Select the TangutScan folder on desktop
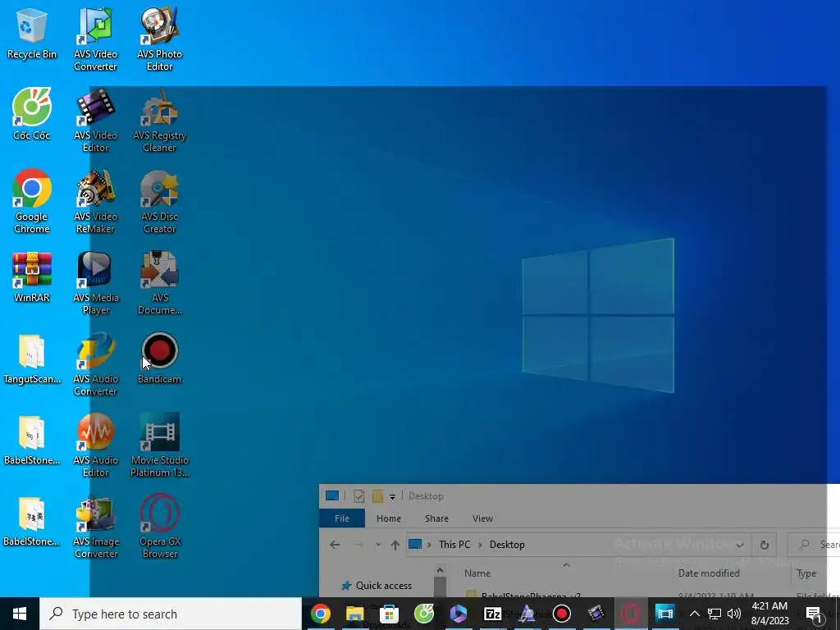Screen dimensions: 840x630 pos(32,358)
